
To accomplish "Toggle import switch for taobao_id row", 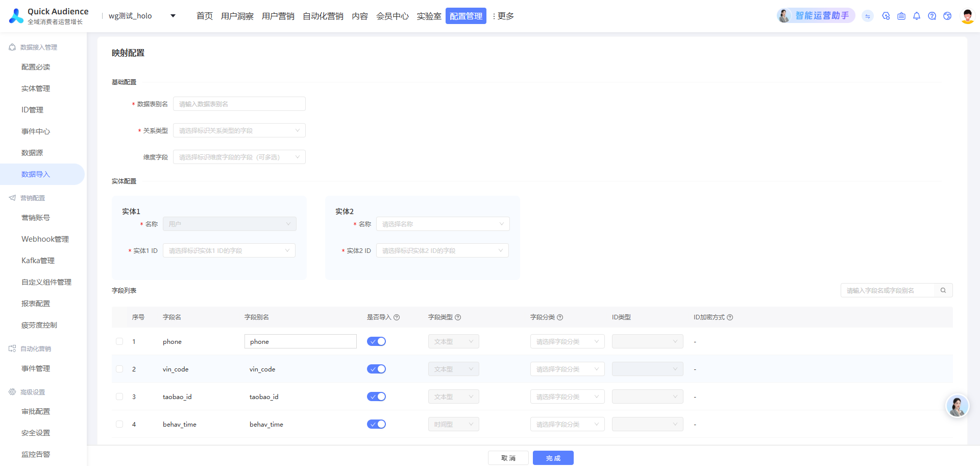I will 376,397.
